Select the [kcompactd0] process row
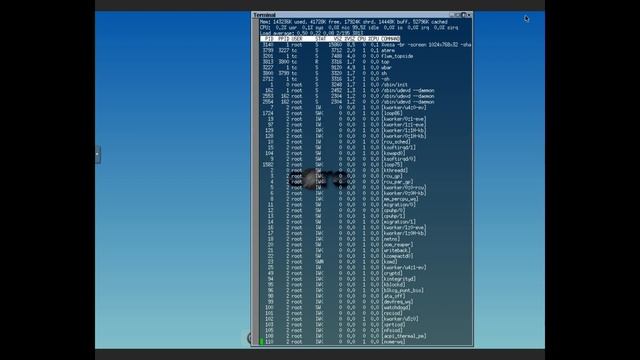Screen dimensions: 640x360 365,256
